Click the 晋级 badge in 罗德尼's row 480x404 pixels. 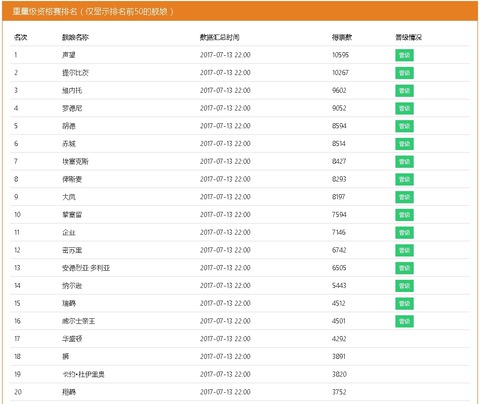tap(404, 108)
